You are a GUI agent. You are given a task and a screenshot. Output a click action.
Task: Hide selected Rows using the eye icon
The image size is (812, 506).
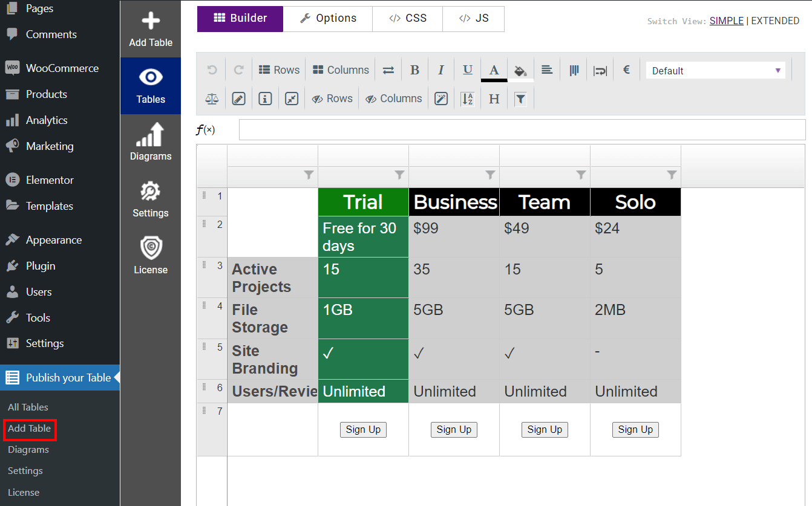332,98
